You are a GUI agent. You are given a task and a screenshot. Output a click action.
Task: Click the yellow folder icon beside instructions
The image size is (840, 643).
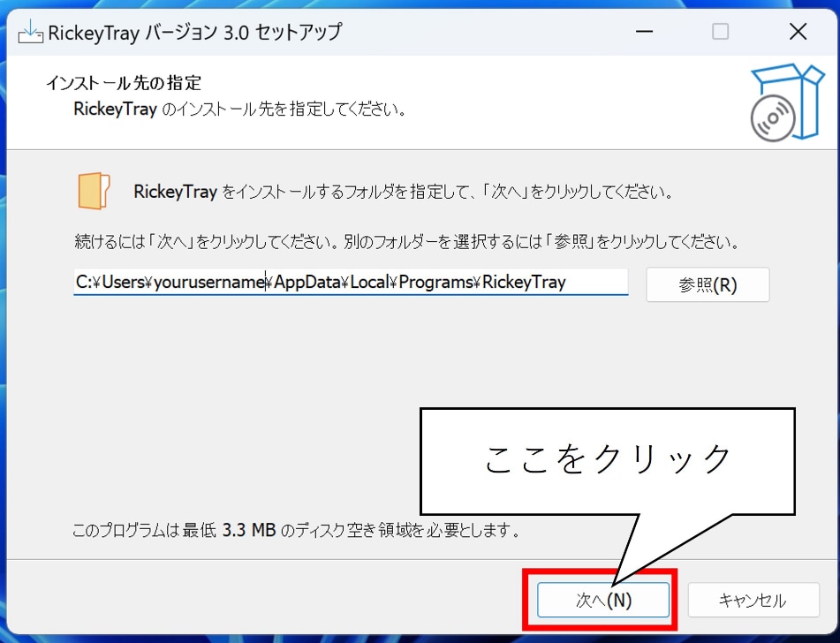(x=93, y=190)
